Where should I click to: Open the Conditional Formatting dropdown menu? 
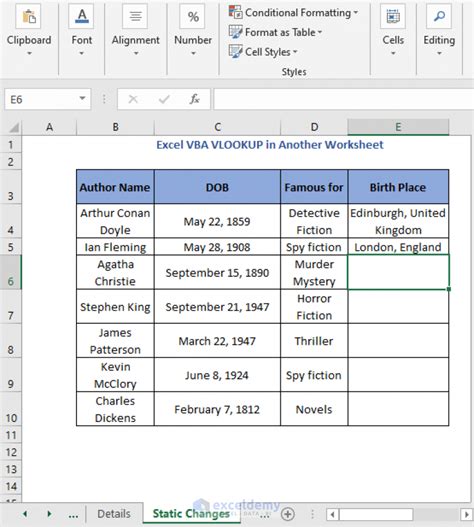[355, 13]
